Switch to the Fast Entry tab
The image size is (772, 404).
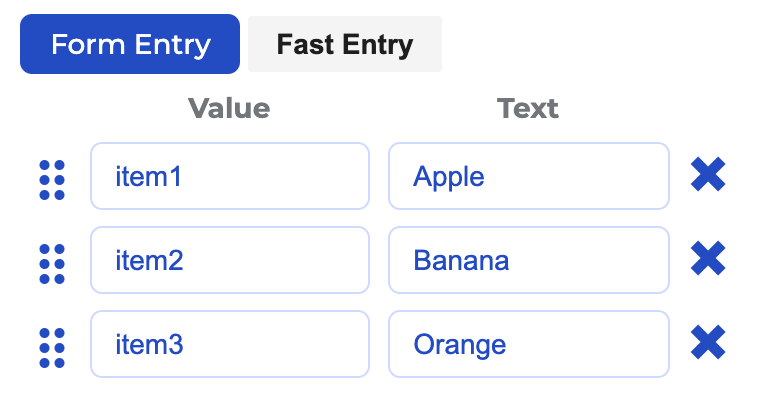344,44
